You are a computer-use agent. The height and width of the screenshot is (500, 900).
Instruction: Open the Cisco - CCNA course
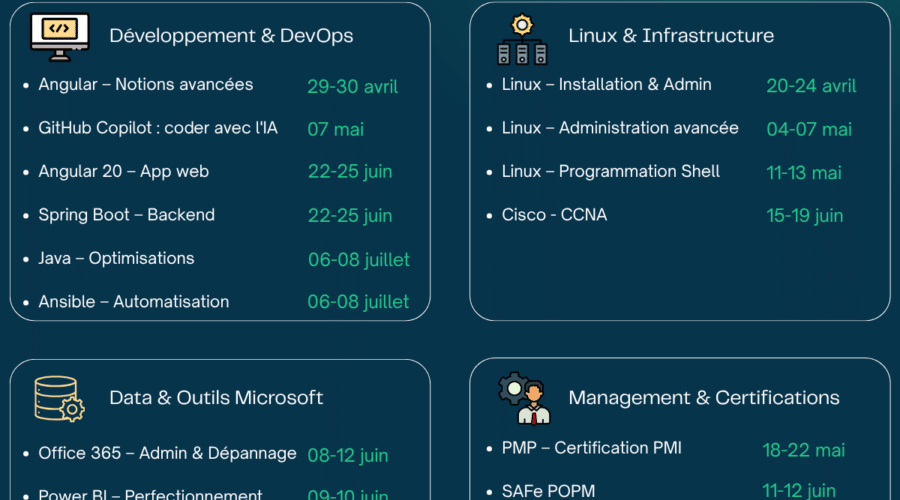(555, 215)
